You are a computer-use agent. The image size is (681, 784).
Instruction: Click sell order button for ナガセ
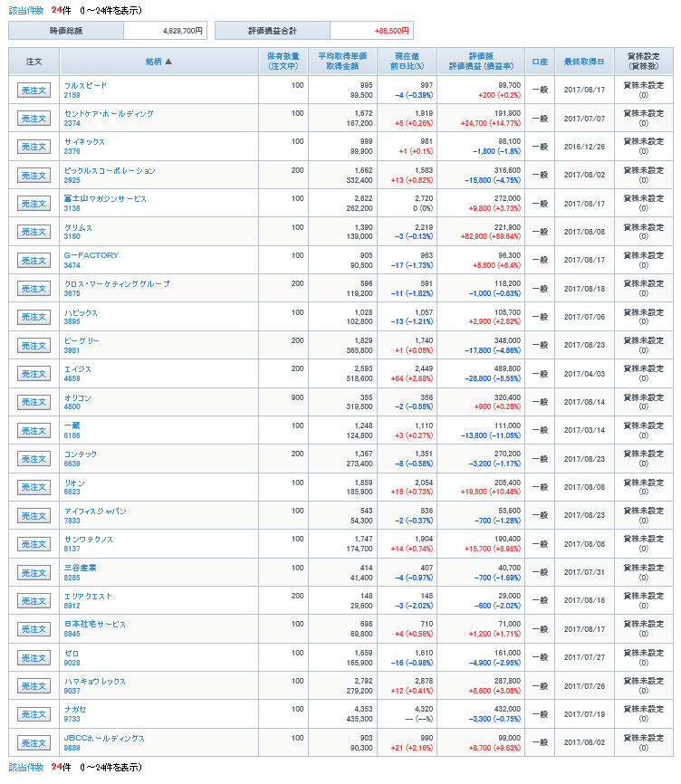[34, 714]
